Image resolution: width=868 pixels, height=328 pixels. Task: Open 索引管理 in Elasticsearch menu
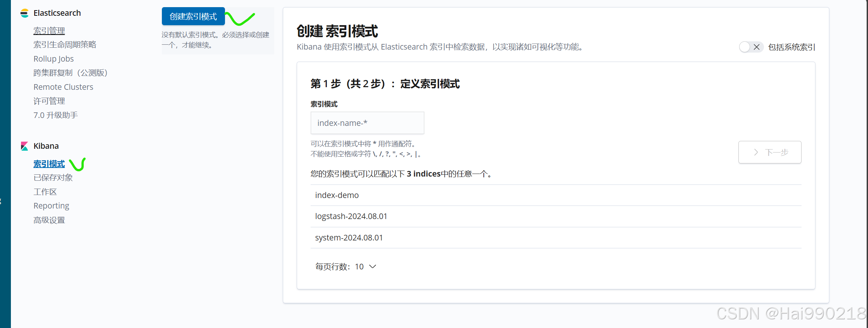(x=49, y=30)
